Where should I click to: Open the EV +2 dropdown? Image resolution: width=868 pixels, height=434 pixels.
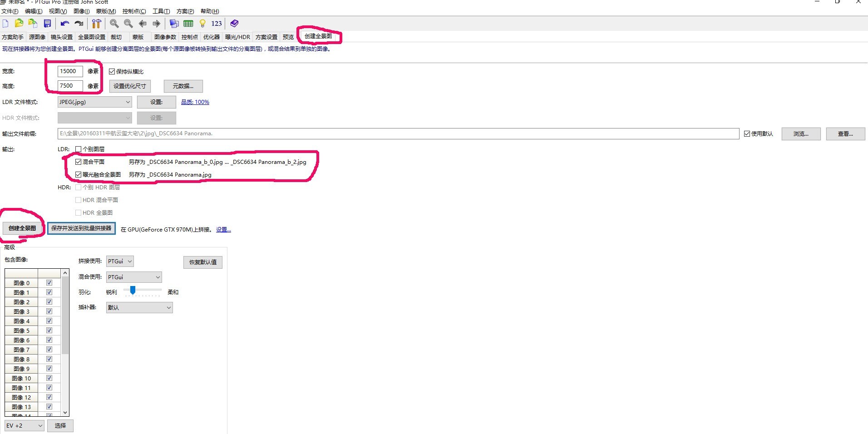point(25,426)
